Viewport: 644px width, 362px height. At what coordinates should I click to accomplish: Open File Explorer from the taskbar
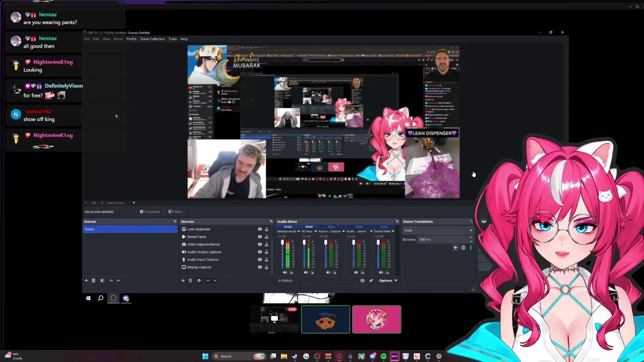(x=284, y=356)
